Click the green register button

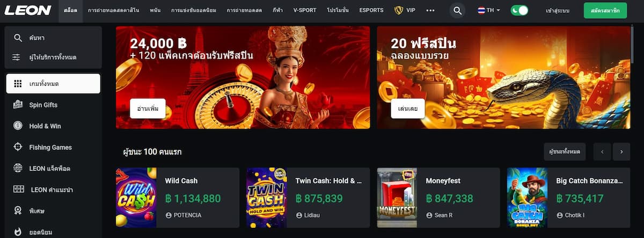pos(605,10)
